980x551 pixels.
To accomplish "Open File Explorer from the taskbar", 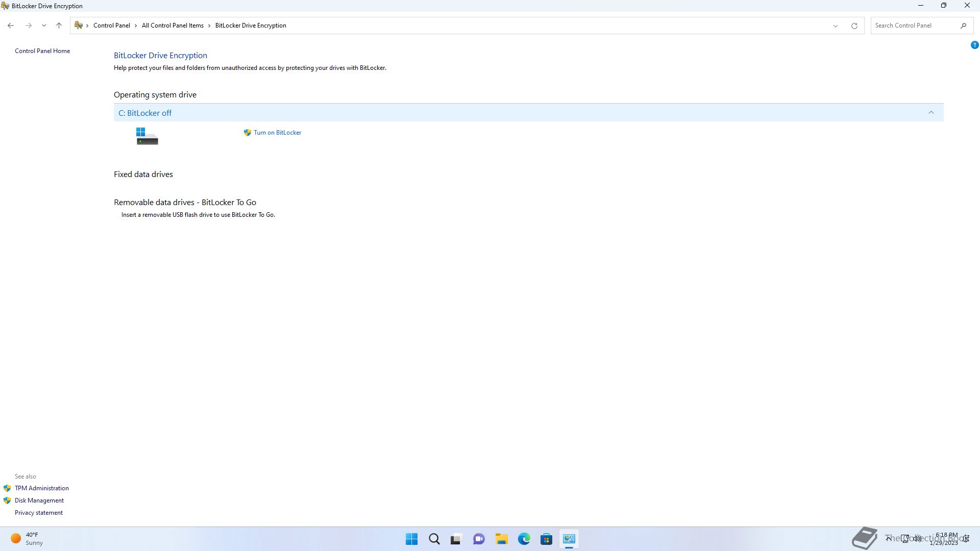I will click(x=501, y=539).
